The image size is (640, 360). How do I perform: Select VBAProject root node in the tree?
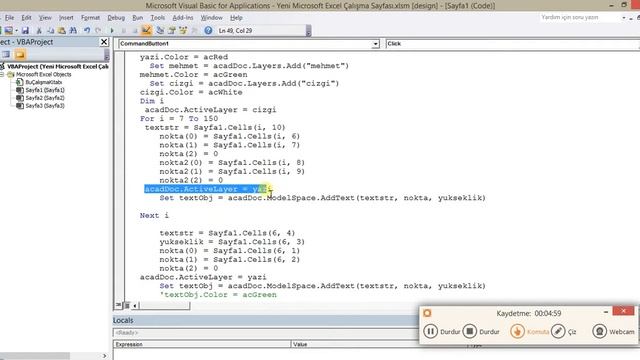tap(58, 66)
